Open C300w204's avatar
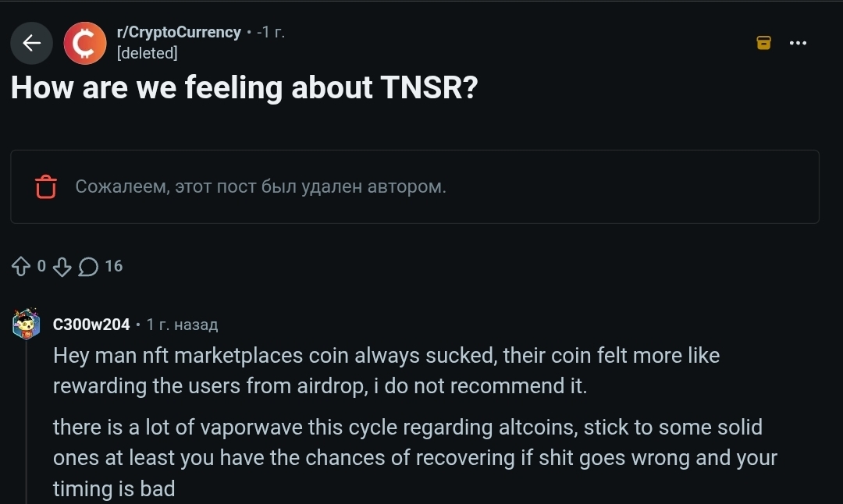Image resolution: width=843 pixels, height=504 pixels. [x=27, y=324]
